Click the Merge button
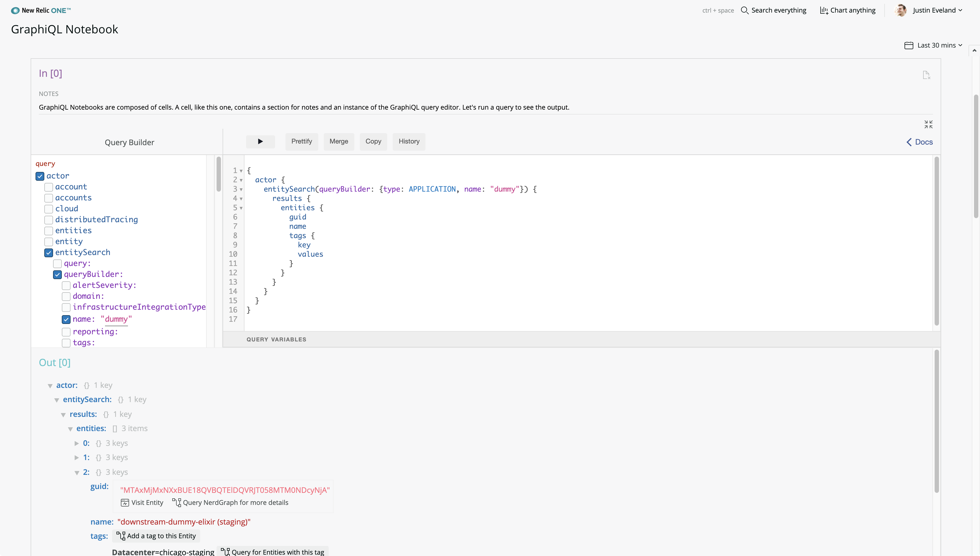Viewport: 980px width, 556px height. coord(339,142)
